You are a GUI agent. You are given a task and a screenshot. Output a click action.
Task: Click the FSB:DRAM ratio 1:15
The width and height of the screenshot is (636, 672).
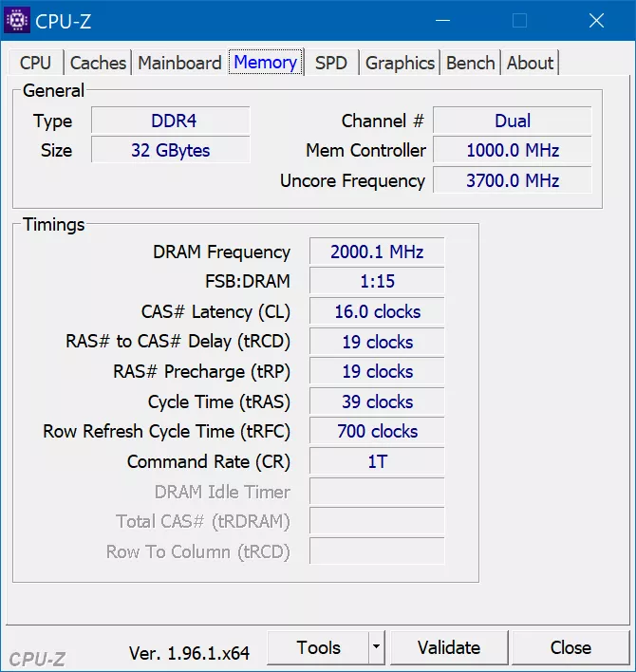377,281
